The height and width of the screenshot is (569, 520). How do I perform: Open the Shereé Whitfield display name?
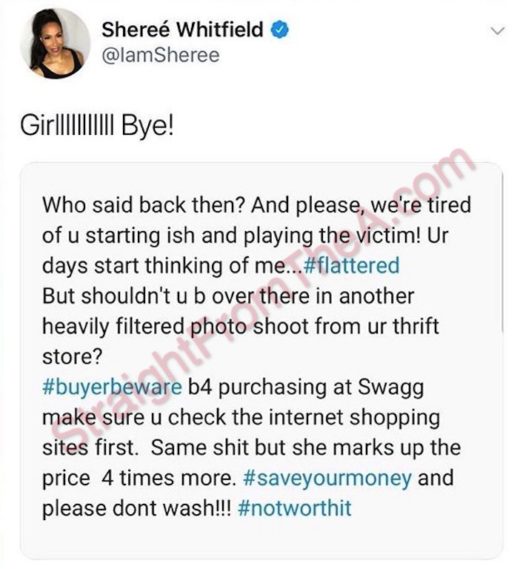coord(183,30)
